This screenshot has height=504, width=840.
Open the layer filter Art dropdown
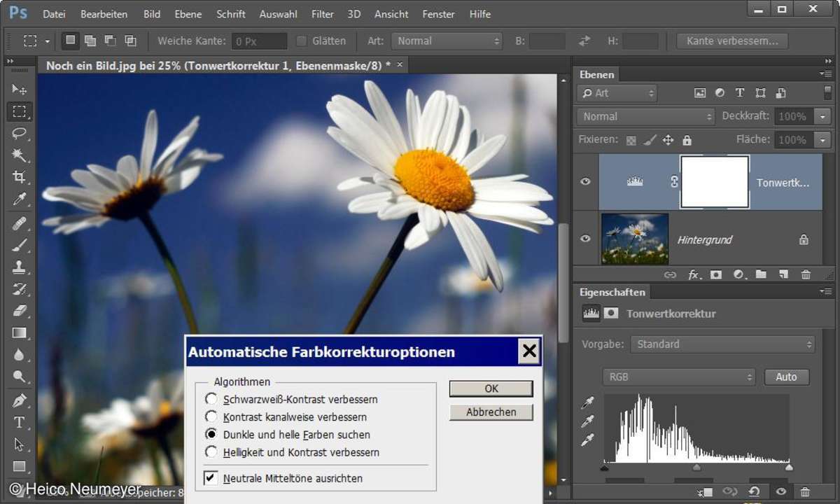point(617,92)
